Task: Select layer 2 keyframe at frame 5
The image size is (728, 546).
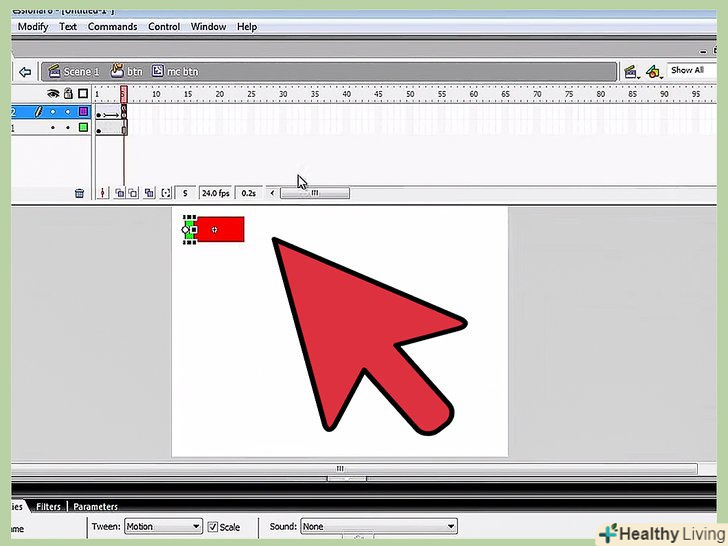Action: pos(124,112)
